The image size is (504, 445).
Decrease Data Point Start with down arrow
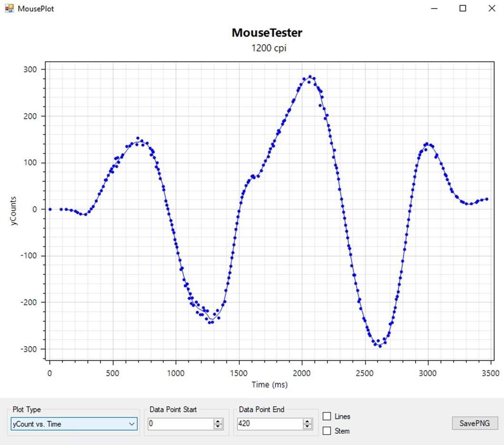(218, 426)
